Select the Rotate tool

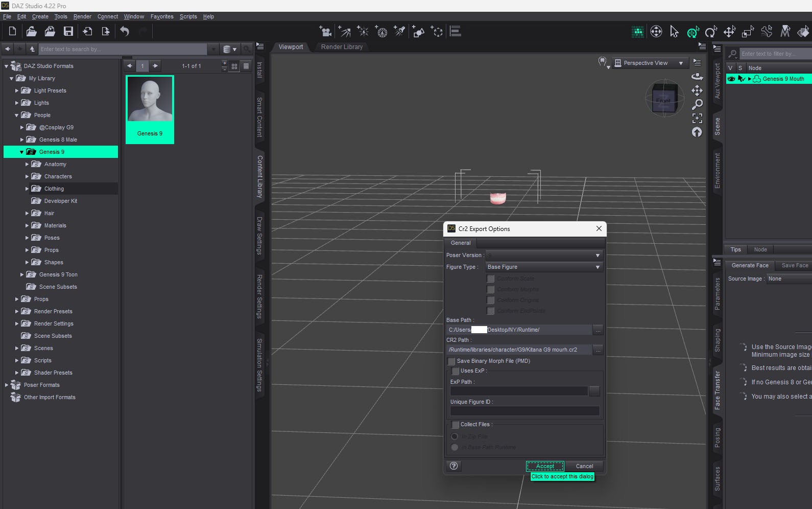[711, 32]
